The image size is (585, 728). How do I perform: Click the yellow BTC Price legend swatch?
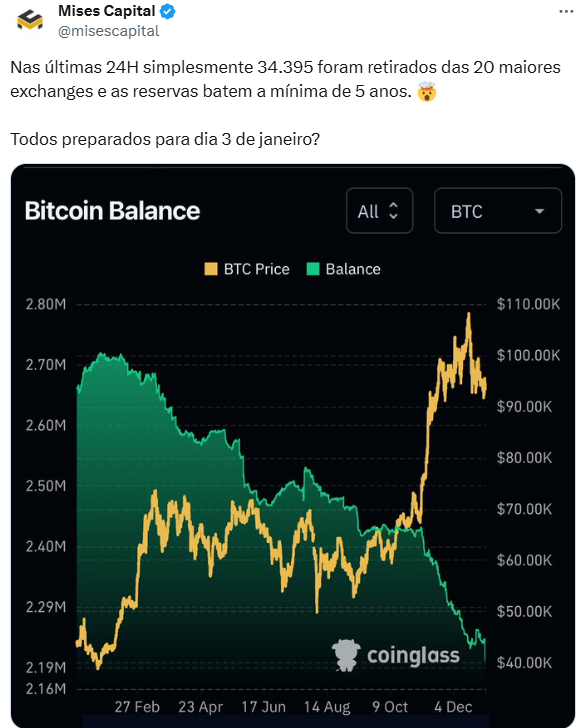coord(211,269)
